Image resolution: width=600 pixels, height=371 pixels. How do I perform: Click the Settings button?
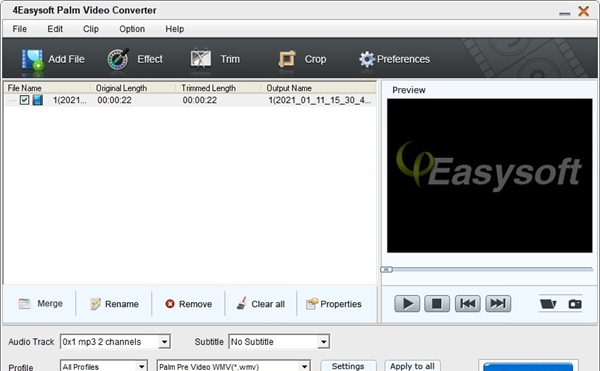(348, 366)
